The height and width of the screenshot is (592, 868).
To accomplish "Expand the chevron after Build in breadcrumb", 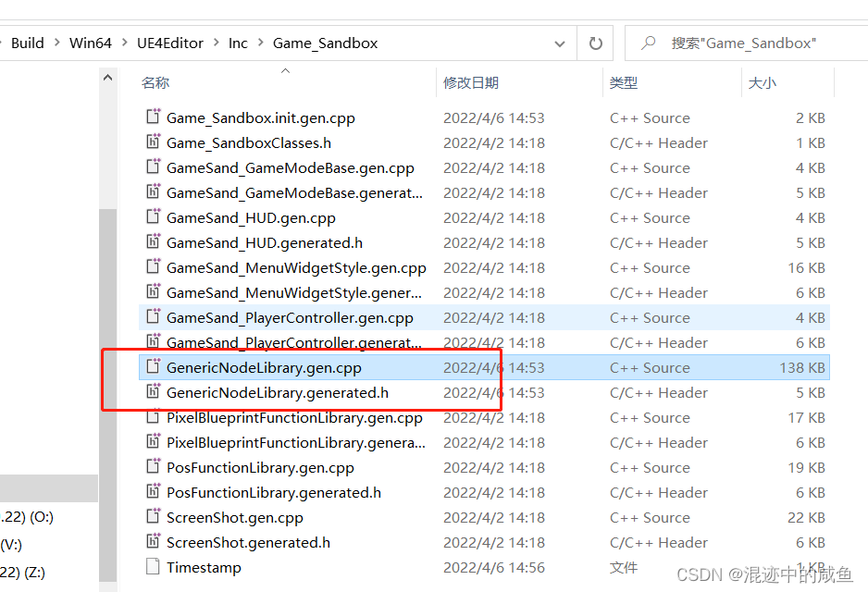I will 56,43.
